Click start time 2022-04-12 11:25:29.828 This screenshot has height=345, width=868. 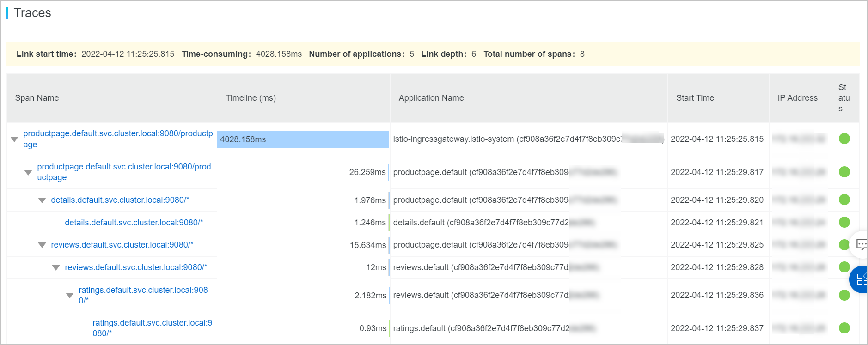[x=717, y=267]
